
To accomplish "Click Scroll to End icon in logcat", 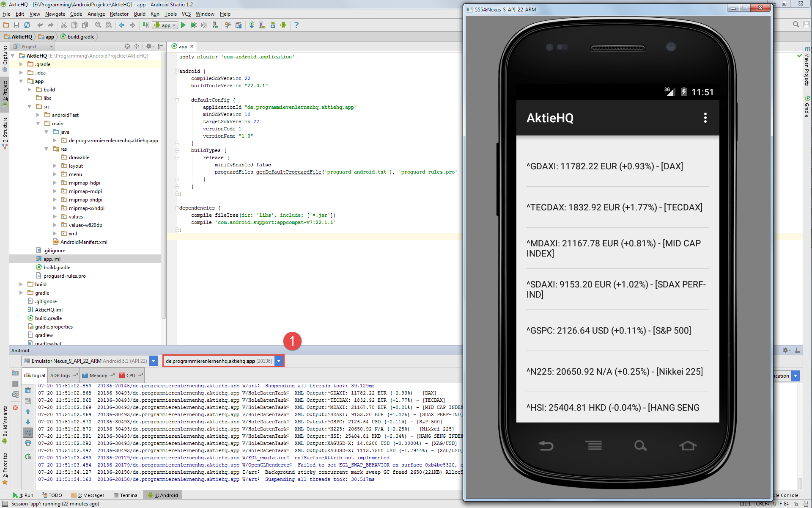I will point(28,401).
